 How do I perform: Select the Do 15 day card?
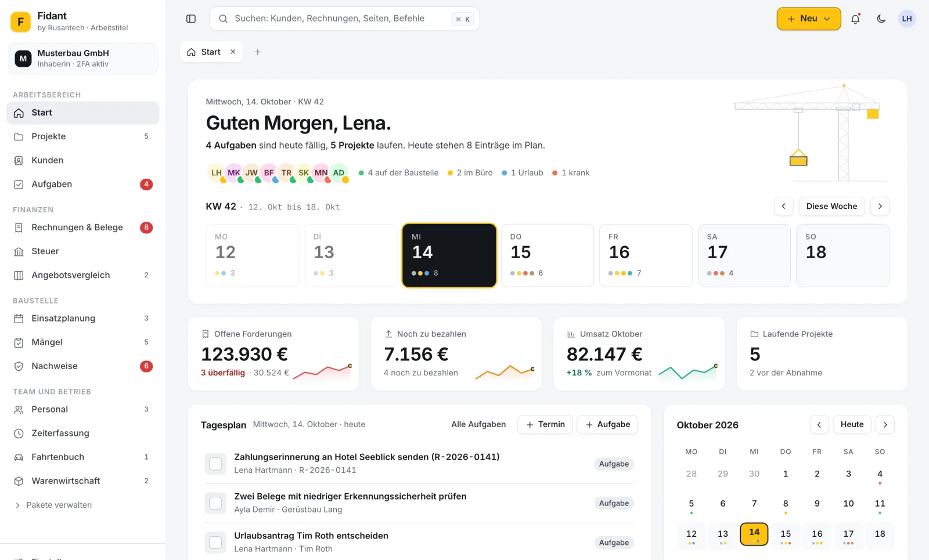(548, 255)
